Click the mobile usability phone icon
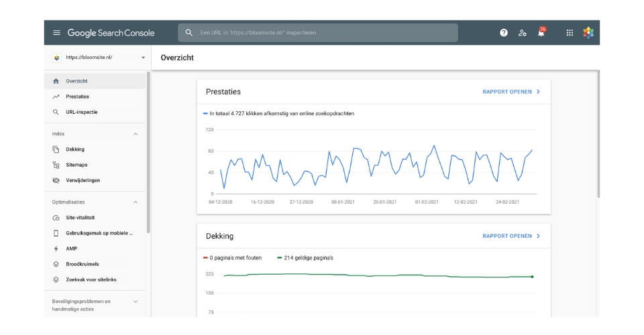This screenshot has width=644, height=335. click(x=56, y=233)
